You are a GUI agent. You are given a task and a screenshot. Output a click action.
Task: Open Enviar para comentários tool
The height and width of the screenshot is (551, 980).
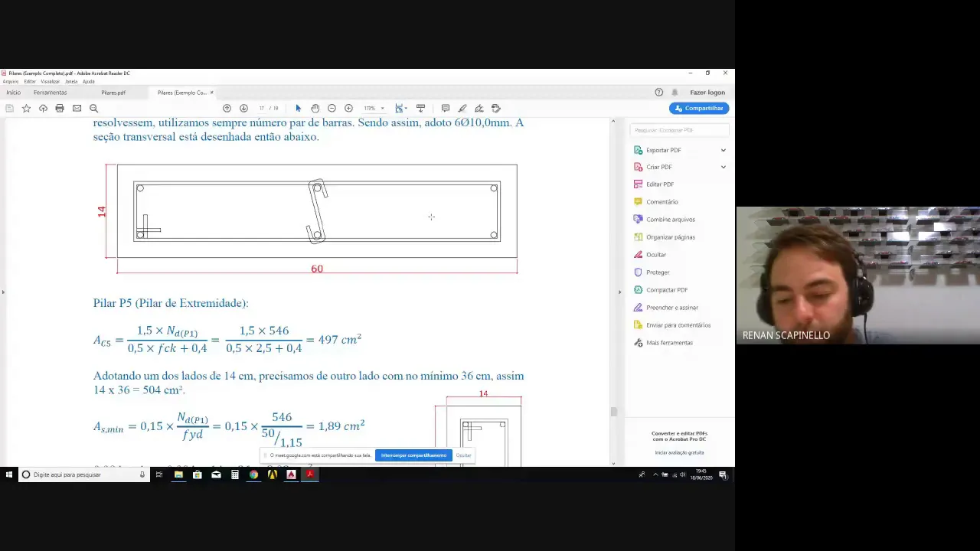tap(678, 325)
